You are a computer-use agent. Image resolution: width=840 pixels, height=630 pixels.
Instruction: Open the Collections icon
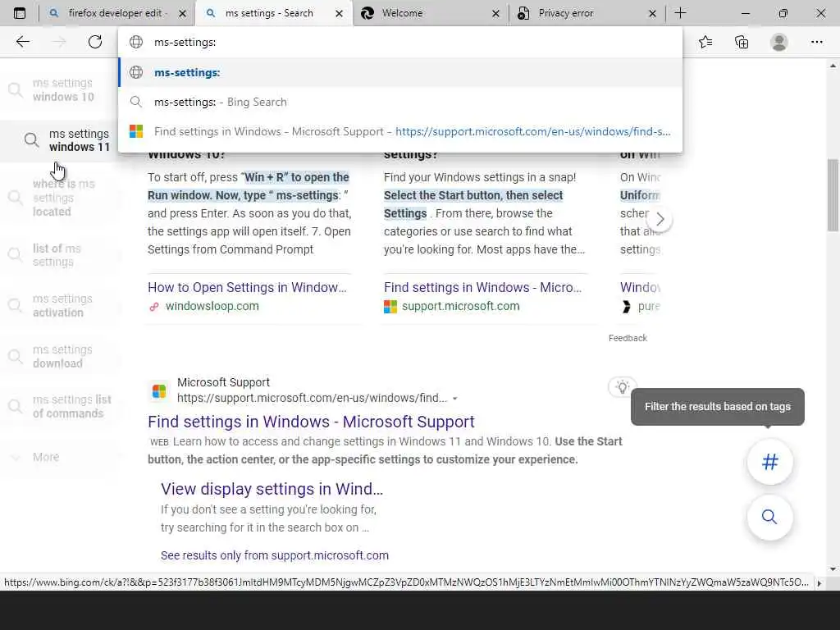point(742,42)
